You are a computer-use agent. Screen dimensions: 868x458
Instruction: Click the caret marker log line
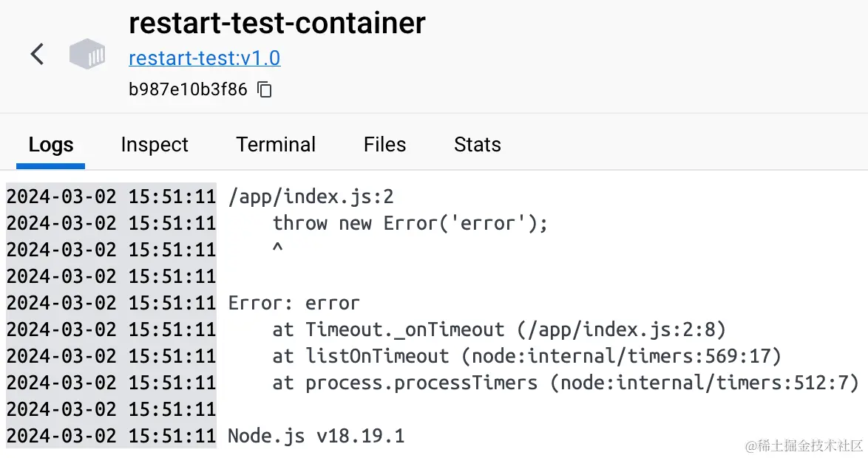[277, 248]
